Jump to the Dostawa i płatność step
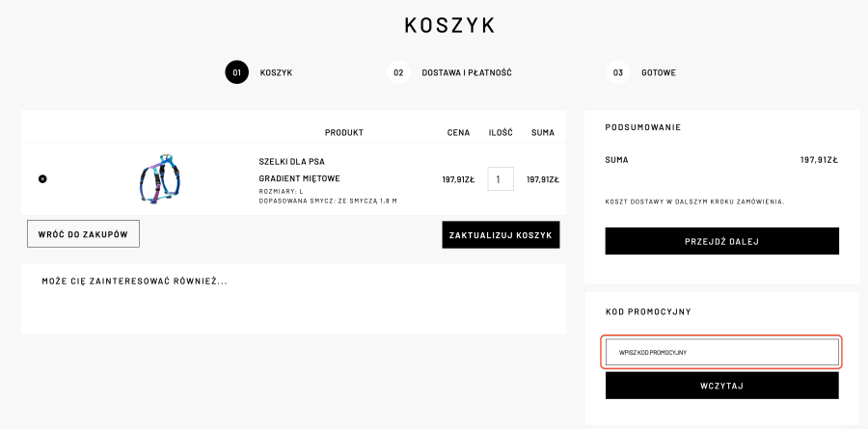 467,72
